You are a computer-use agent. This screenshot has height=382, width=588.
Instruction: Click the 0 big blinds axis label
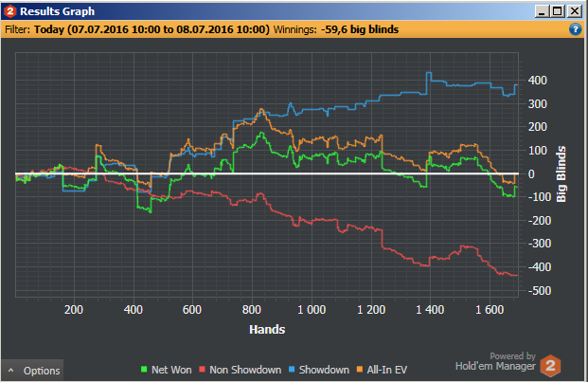pos(531,174)
